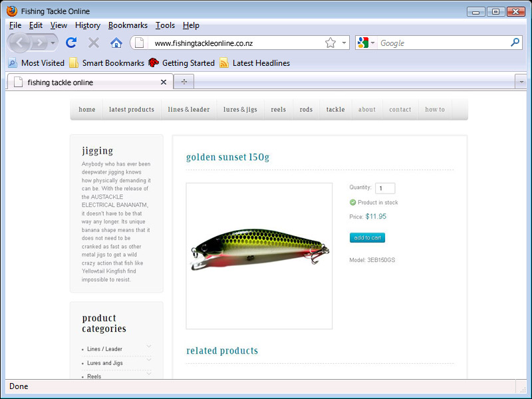This screenshot has width=532, height=399.
Task: Expand the Lines / Leader category
Action: (x=149, y=346)
